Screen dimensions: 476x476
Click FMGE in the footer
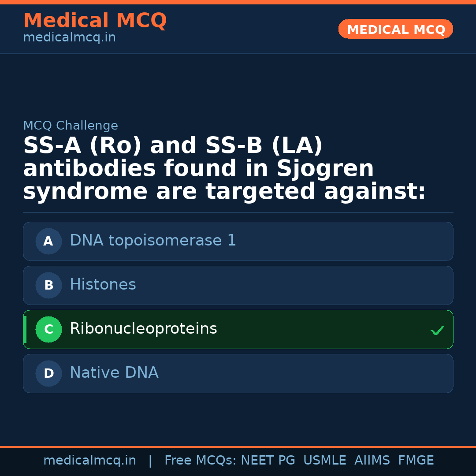click(x=416, y=461)
